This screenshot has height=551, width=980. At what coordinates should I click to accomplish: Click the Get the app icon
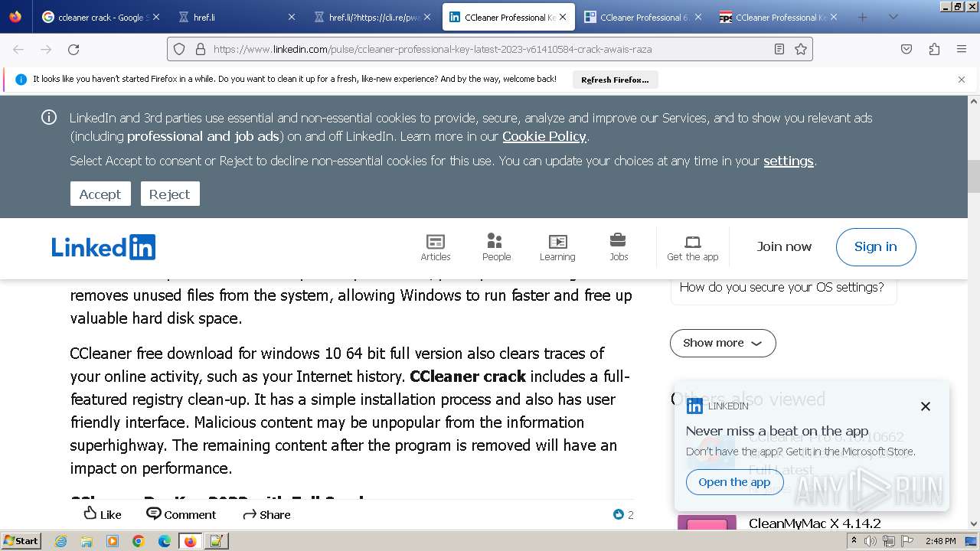pyautogui.click(x=693, y=247)
